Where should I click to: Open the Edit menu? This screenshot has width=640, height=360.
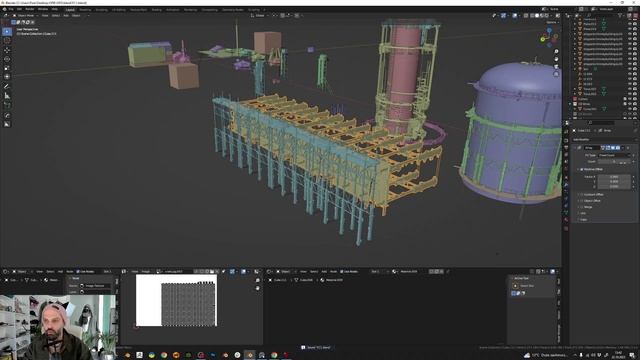(x=19, y=9)
